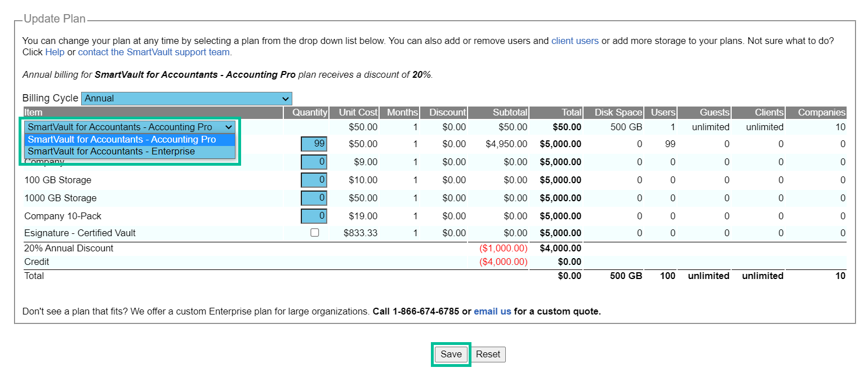Open the Help link

click(x=55, y=52)
